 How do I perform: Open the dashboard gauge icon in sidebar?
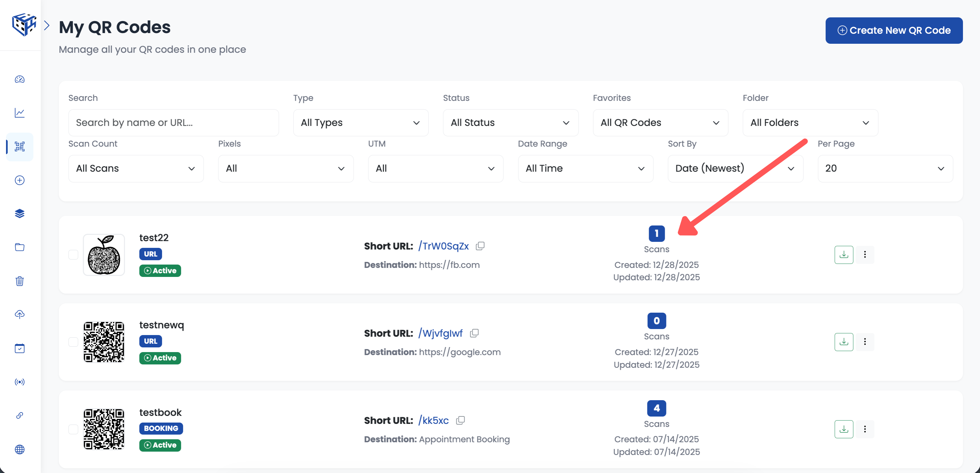[x=20, y=79]
